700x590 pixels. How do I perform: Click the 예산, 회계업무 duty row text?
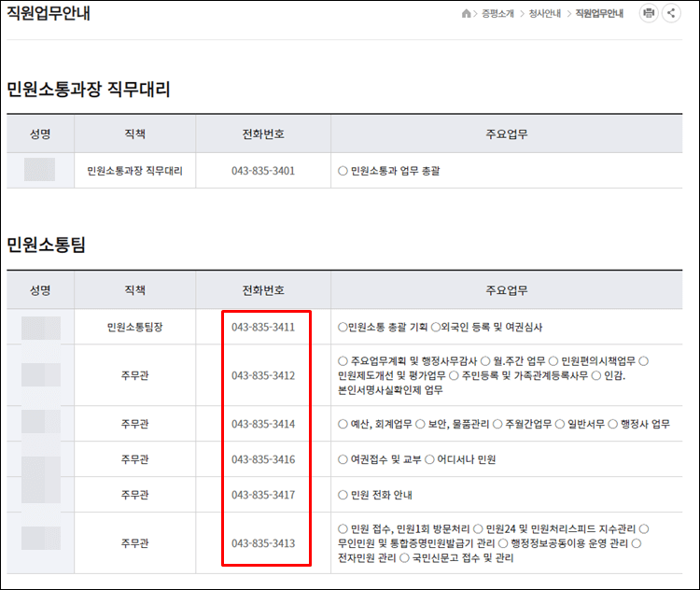click(x=504, y=424)
